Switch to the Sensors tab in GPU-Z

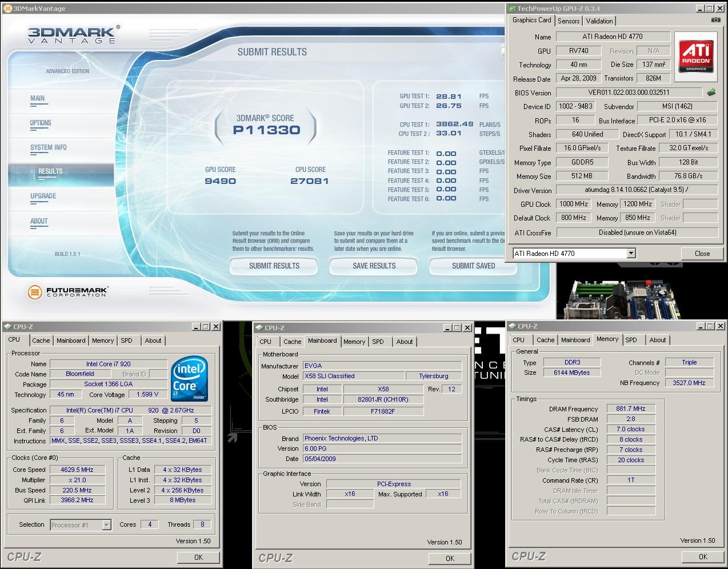(569, 21)
